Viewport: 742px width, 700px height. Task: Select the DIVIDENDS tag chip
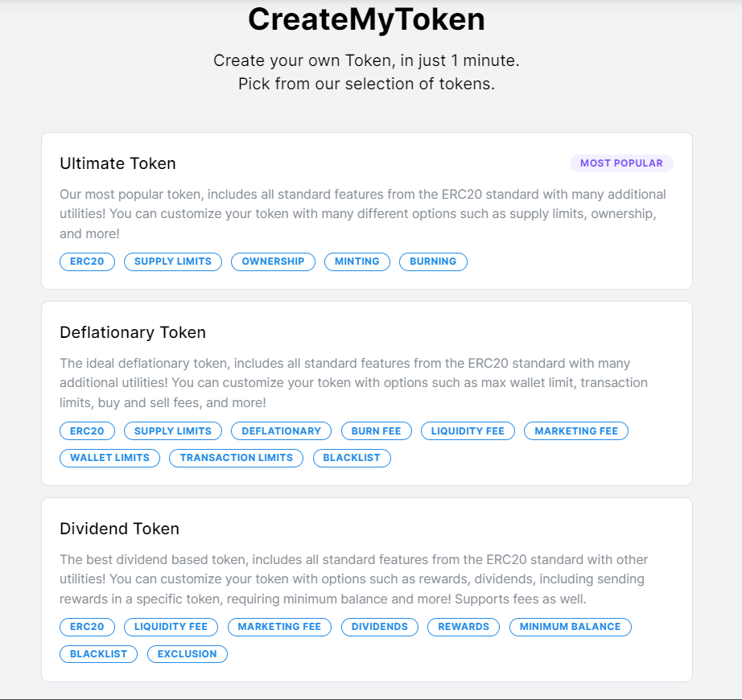[379, 627]
